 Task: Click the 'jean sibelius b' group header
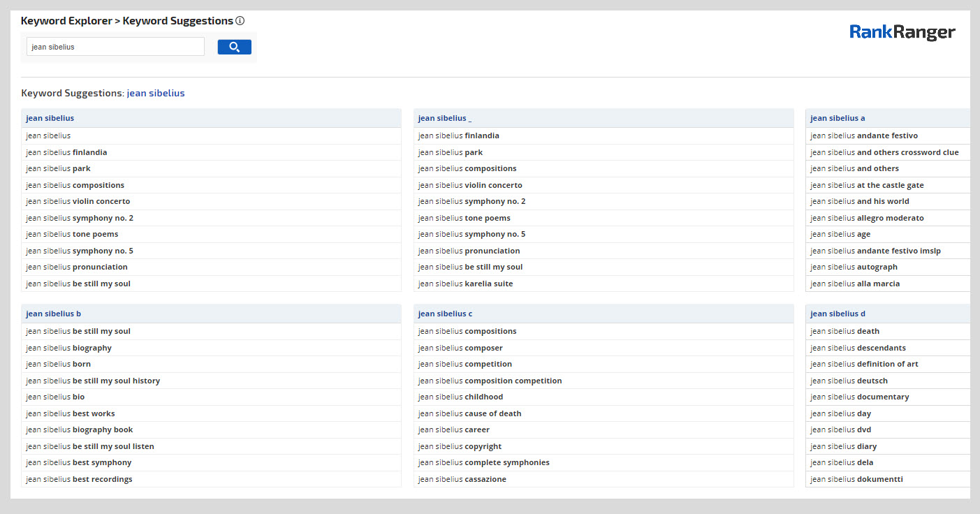point(54,314)
